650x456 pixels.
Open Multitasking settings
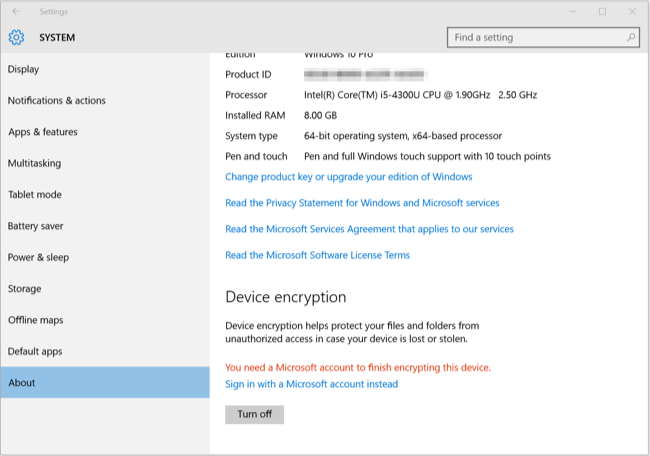pyautogui.click(x=34, y=163)
